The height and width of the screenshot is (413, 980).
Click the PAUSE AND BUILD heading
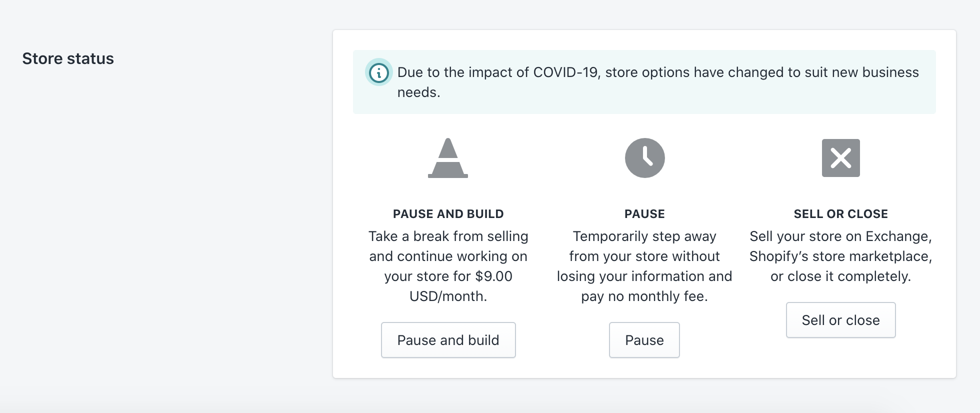(x=448, y=214)
